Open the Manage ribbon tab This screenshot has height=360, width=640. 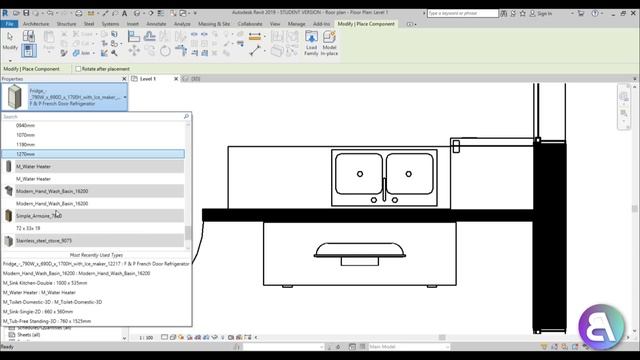coord(296,24)
